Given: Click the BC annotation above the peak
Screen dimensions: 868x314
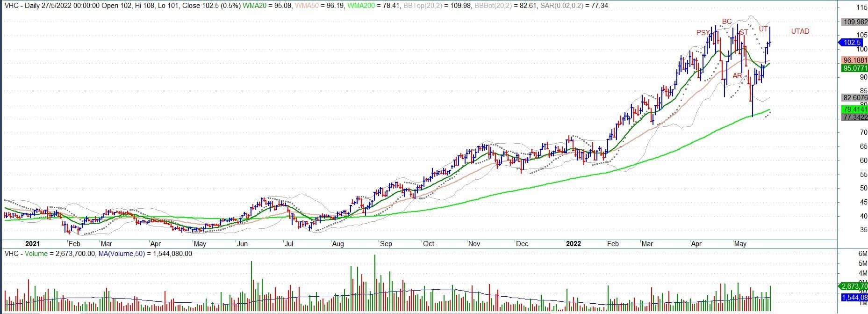Looking at the screenshot, I should pyautogui.click(x=726, y=22).
